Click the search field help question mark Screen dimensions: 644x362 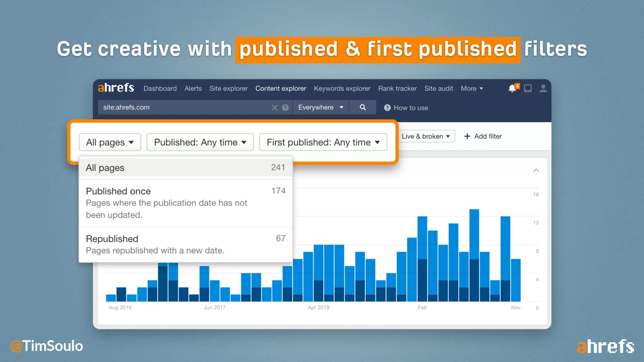[x=285, y=108]
